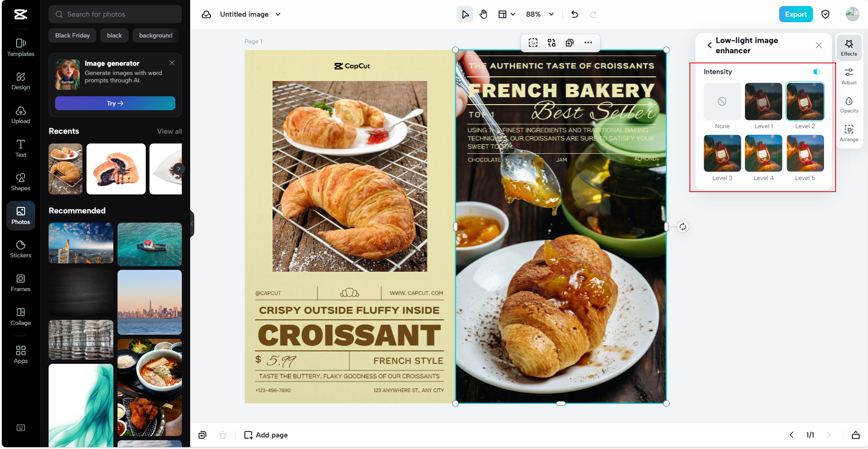Open the Adjust panel on right

849,76
